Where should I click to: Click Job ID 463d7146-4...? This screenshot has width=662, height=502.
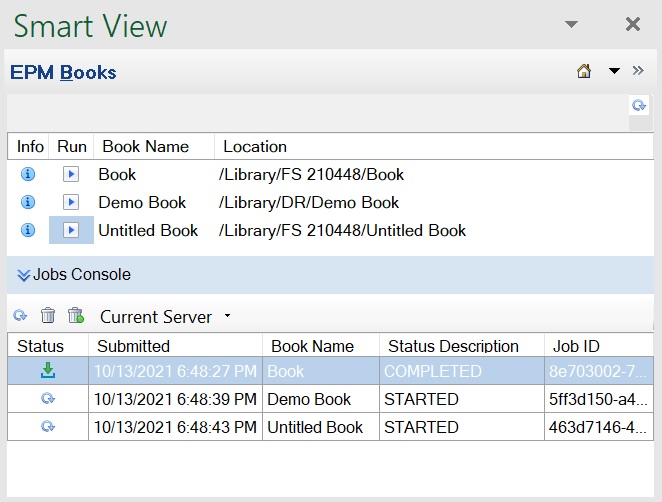(598, 427)
